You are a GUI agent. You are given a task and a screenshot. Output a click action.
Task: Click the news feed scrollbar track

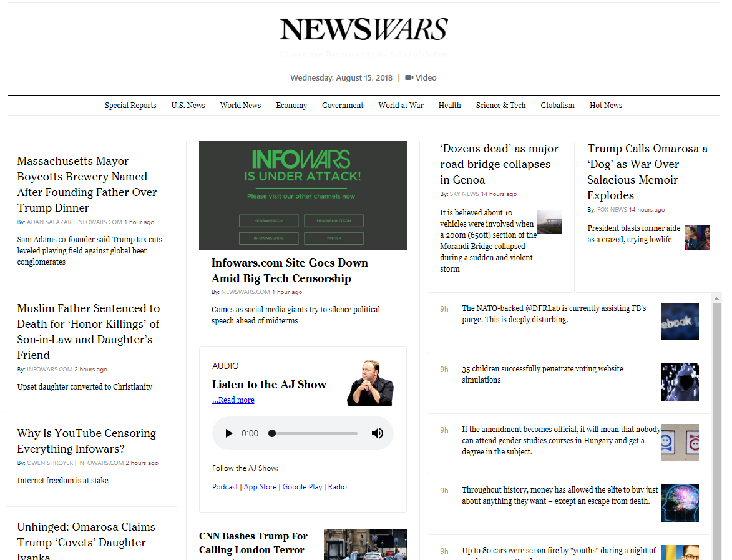click(x=716, y=432)
